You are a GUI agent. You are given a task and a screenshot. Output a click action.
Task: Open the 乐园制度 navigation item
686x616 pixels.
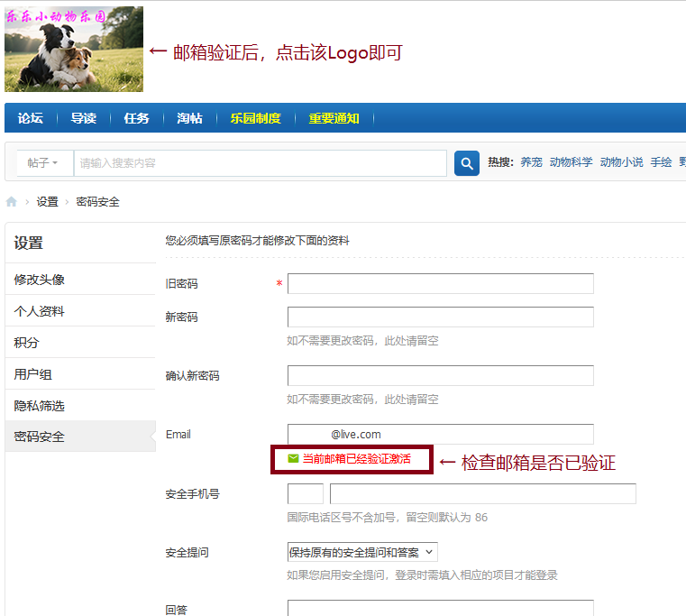[255, 118]
